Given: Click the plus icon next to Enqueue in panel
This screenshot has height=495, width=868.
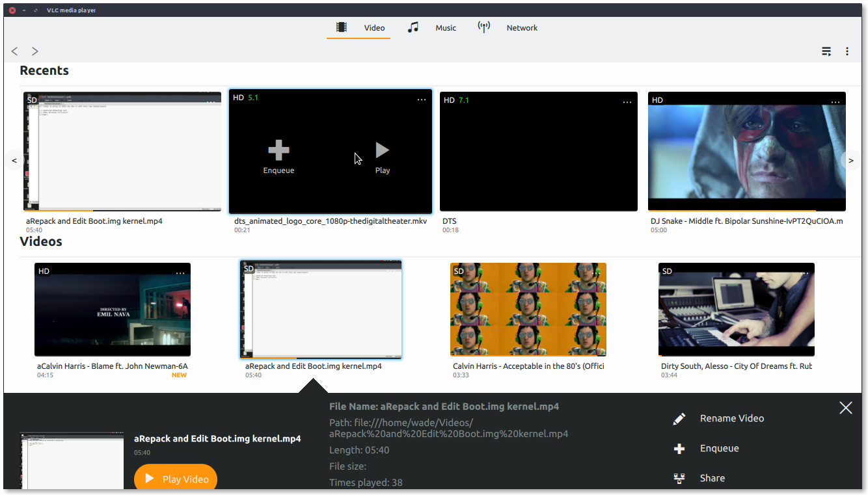Looking at the screenshot, I should click(x=679, y=449).
